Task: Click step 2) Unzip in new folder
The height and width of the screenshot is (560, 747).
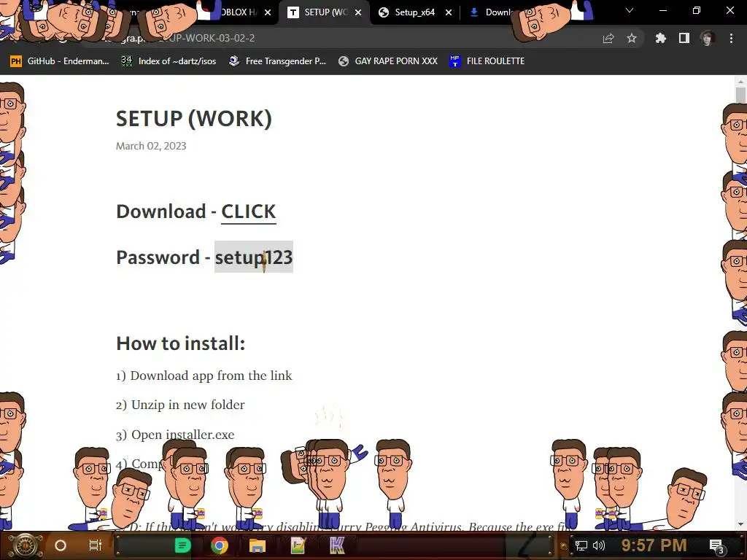Action: point(180,405)
